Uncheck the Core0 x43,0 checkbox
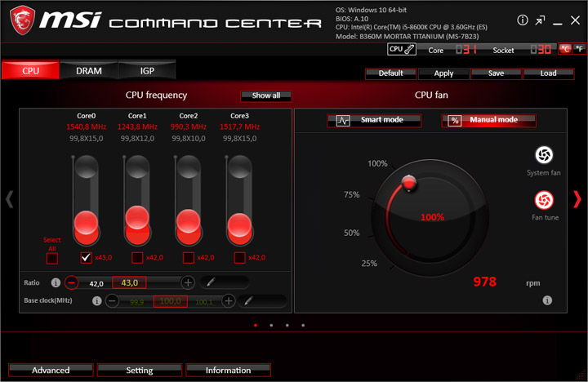Image resolution: width=588 pixels, height=382 pixels. tap(87, 258)
